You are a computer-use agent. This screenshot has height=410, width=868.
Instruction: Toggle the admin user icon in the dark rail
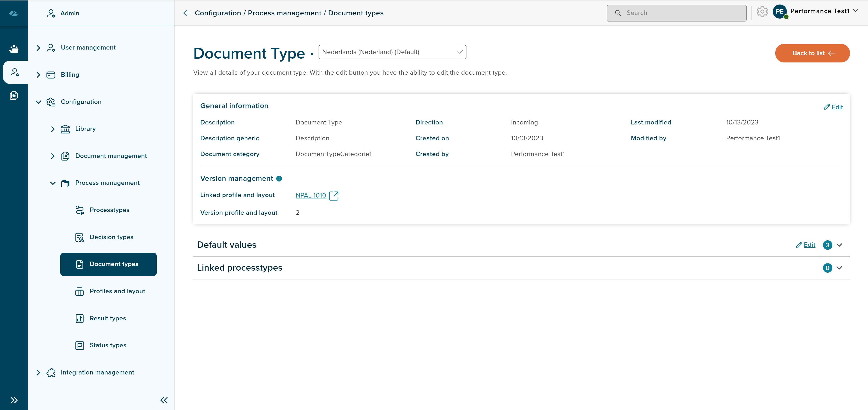pyautogui.click(x=15, y=72)
